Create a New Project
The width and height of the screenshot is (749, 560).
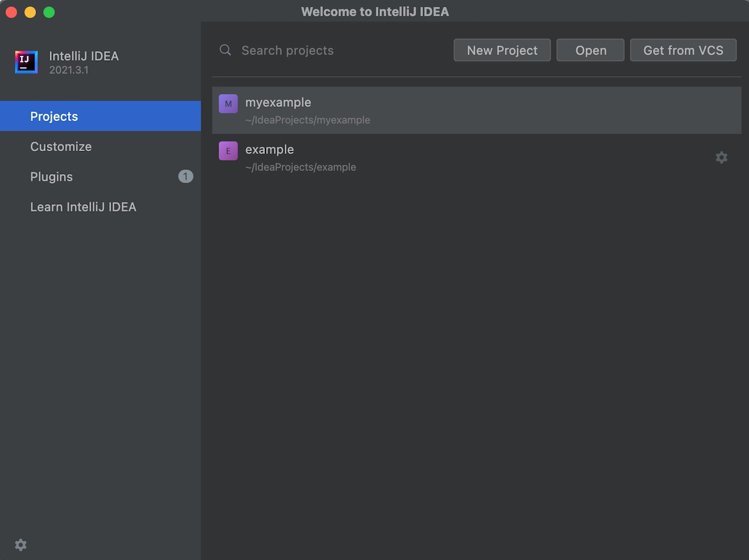coord(502,50)
